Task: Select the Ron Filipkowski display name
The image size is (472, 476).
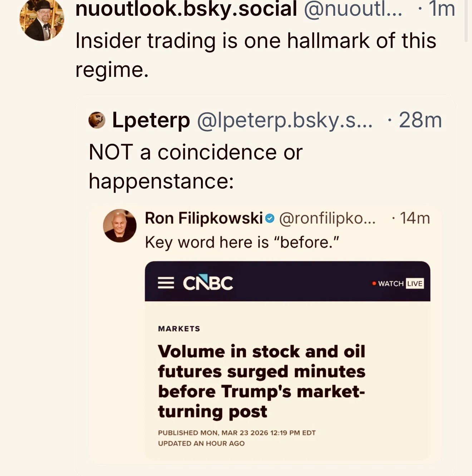Action: [x=204, y=218]
